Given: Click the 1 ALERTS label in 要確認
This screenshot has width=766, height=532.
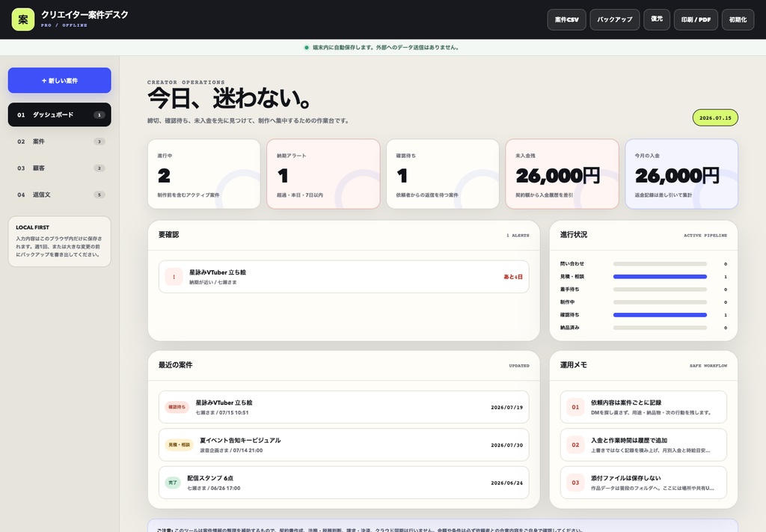Looking at the screenshot, I should click(x=518, y=236).
